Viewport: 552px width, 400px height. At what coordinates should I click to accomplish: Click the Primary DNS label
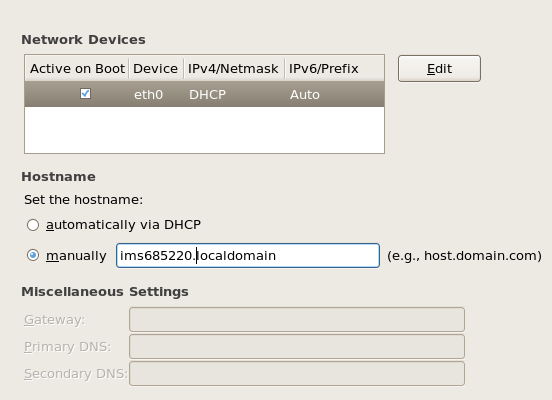[x=68, y=347]
